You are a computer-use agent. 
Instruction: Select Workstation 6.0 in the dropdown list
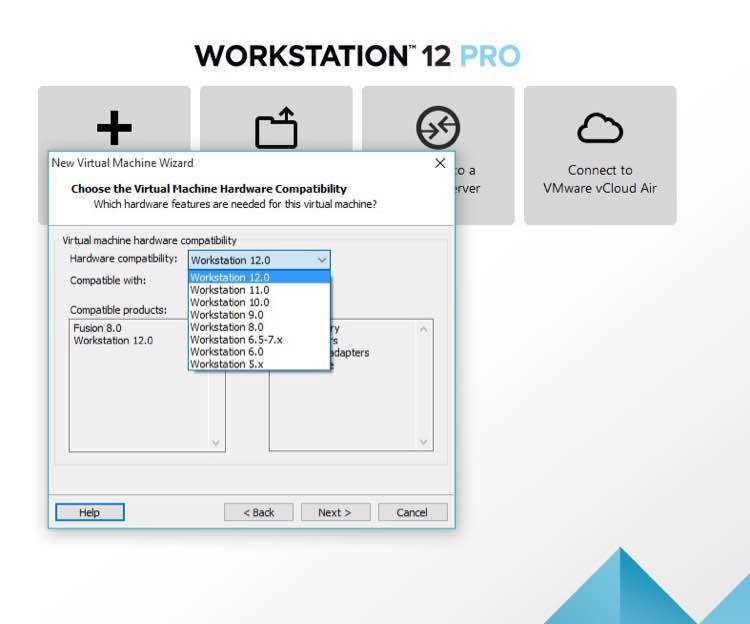click(x=259, y=351)
